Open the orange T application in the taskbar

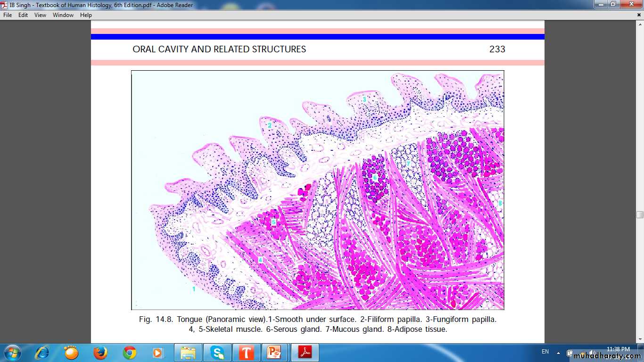pos(246,353)
